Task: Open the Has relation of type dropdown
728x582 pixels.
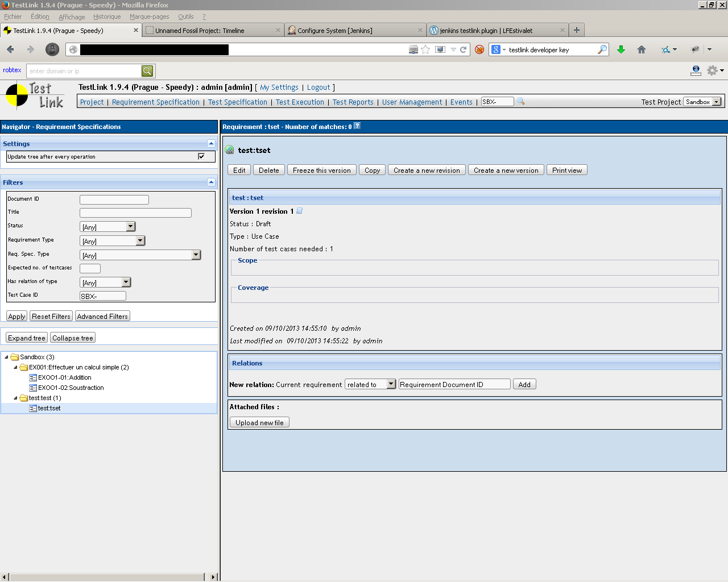Action: [126, 282]
